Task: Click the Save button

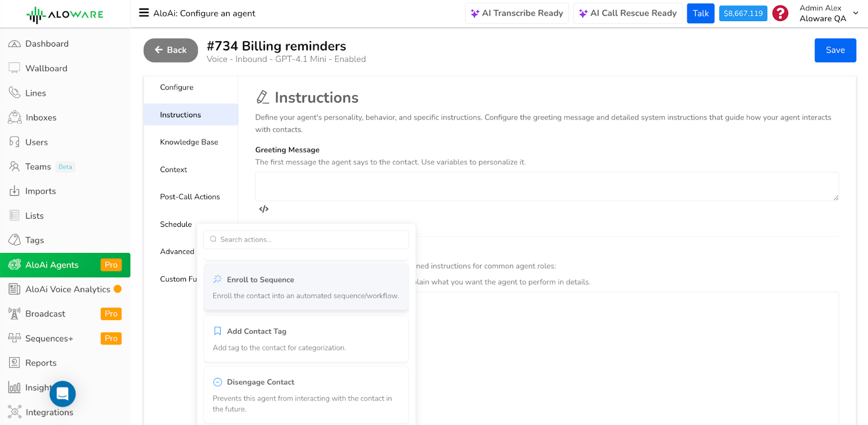Action: click(x=835, y=50)
